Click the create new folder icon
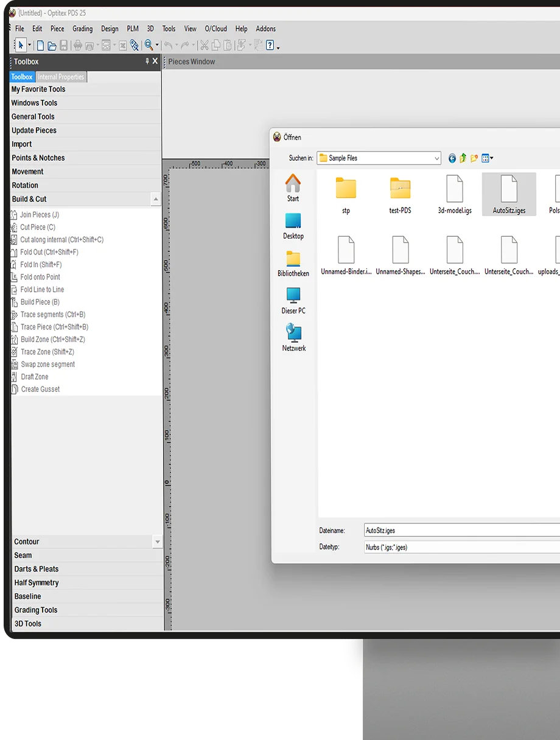This screenshot has width=560, height=740. point(474,158)
